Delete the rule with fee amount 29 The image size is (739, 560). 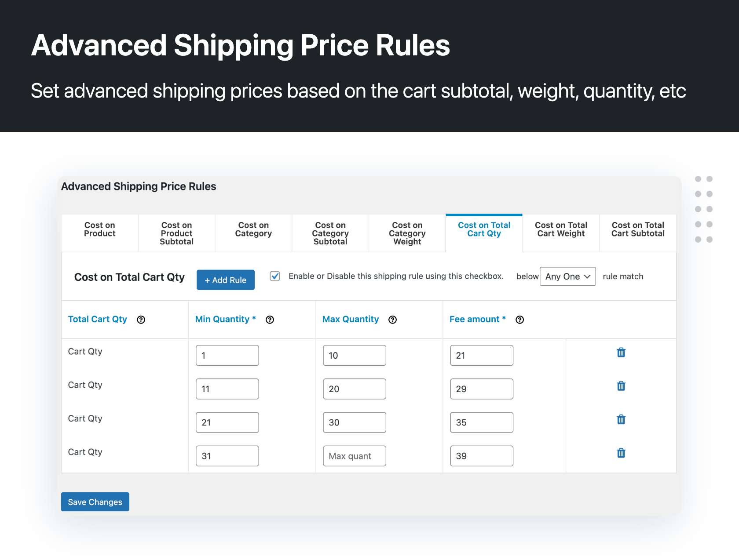pyautogui.click(x=621, y=386)
